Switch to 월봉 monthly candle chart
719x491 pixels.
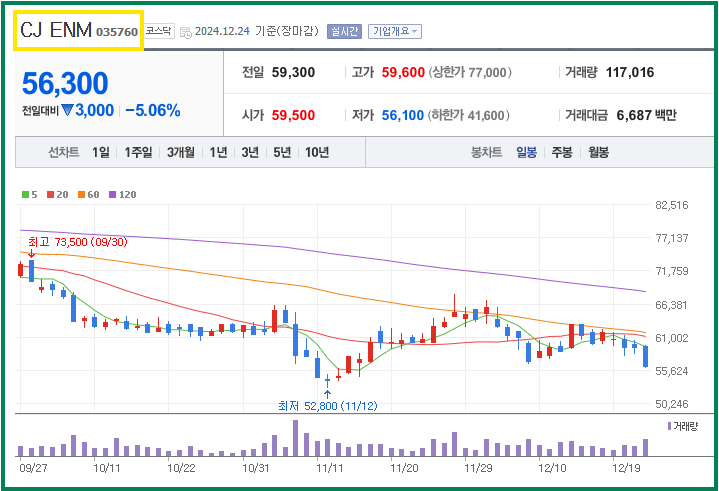click(598, 152)
